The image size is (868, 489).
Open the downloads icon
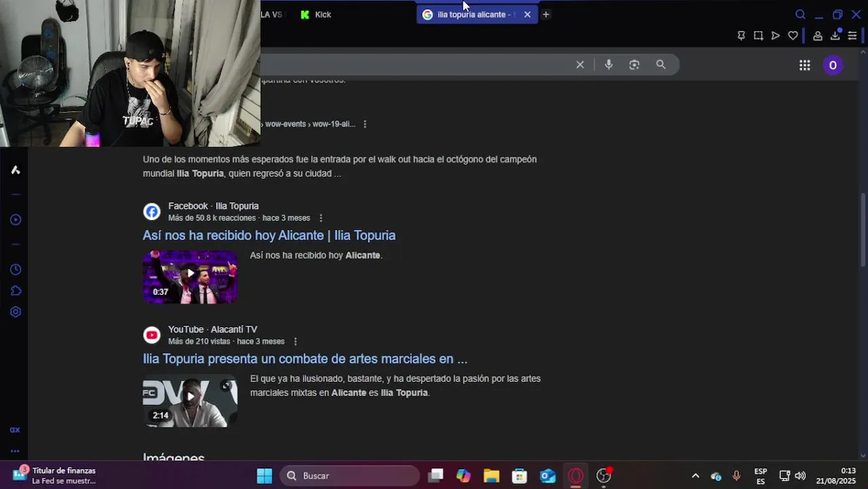coord(835,36)
